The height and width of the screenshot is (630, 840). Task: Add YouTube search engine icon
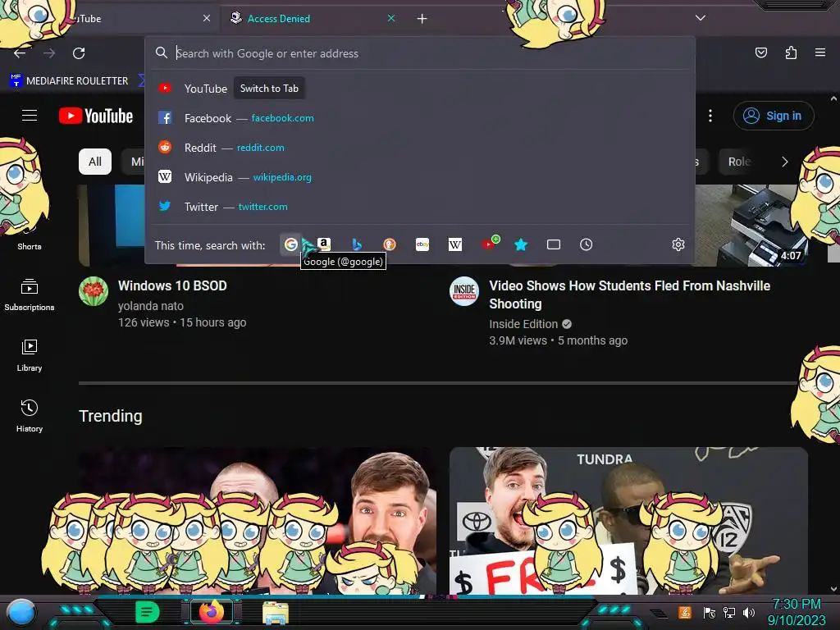(490, 244)
